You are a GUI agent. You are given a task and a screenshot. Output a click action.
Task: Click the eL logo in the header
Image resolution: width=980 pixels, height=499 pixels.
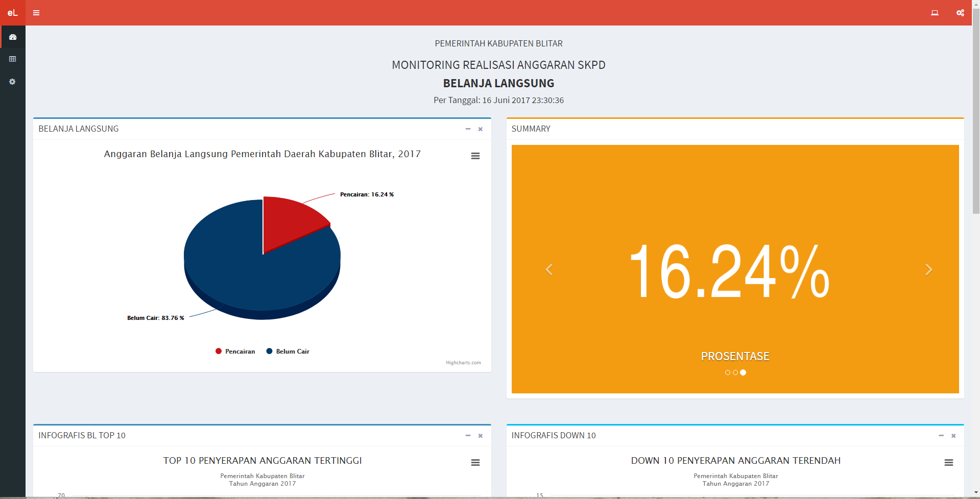pos(12,13)
